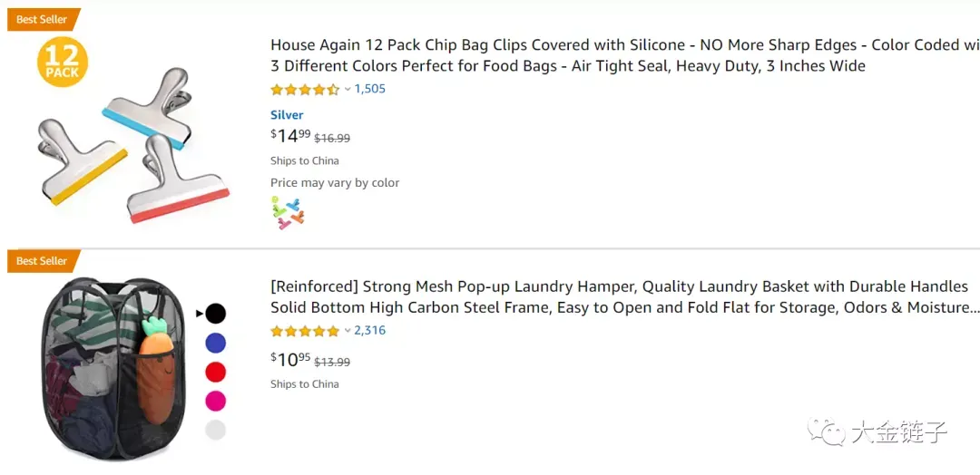The height and width of the screenshot is (475, 980).
Task: Open the 1,505 reviews link
Action: click(x=370, y=89)
